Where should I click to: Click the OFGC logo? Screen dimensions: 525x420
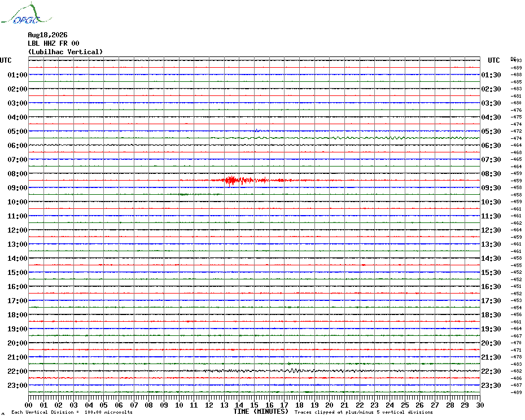pyautogui.click(x=26, y=14)
